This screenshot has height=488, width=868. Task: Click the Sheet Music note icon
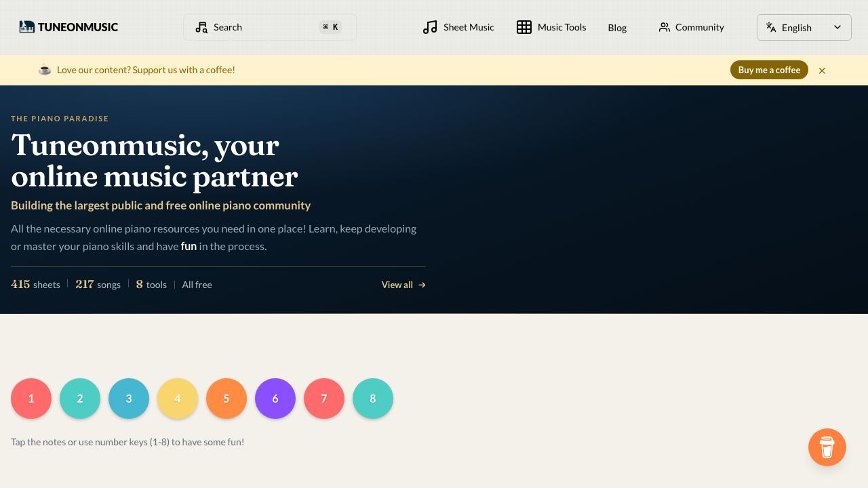430,27
